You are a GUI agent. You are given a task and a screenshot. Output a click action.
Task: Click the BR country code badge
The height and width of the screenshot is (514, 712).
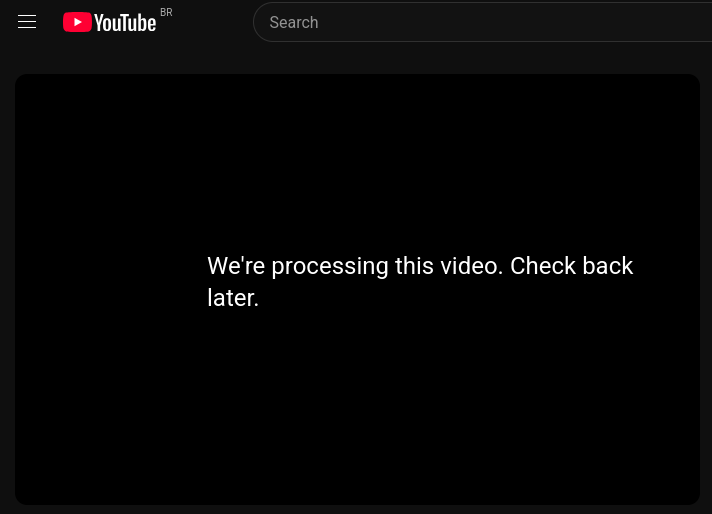coord(166,12)
